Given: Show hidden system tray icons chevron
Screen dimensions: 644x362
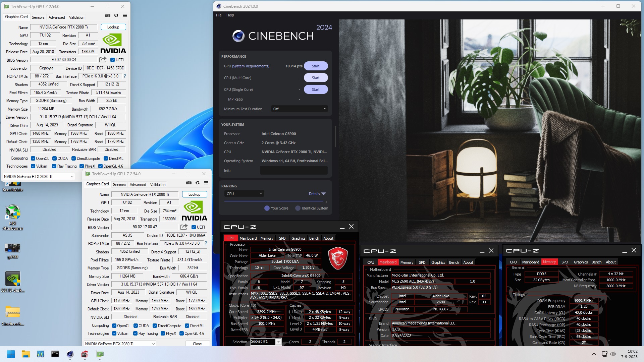Looking at the screenshot, I should [594, 354].
